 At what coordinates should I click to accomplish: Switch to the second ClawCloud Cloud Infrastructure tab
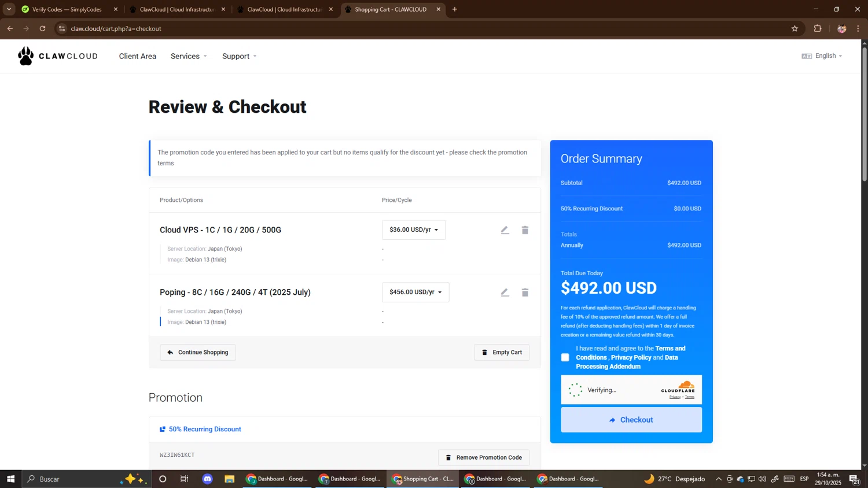pos(285,9)
